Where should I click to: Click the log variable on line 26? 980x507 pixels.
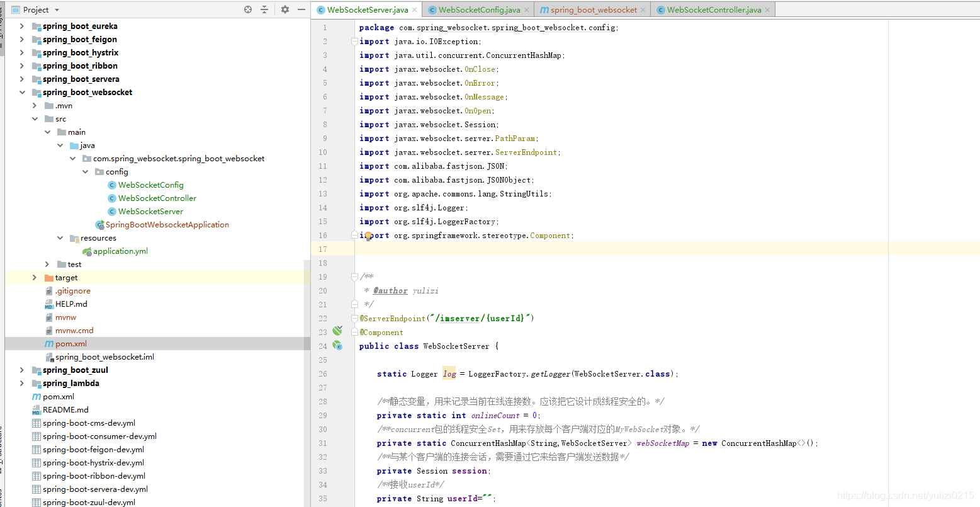(449, 373)
